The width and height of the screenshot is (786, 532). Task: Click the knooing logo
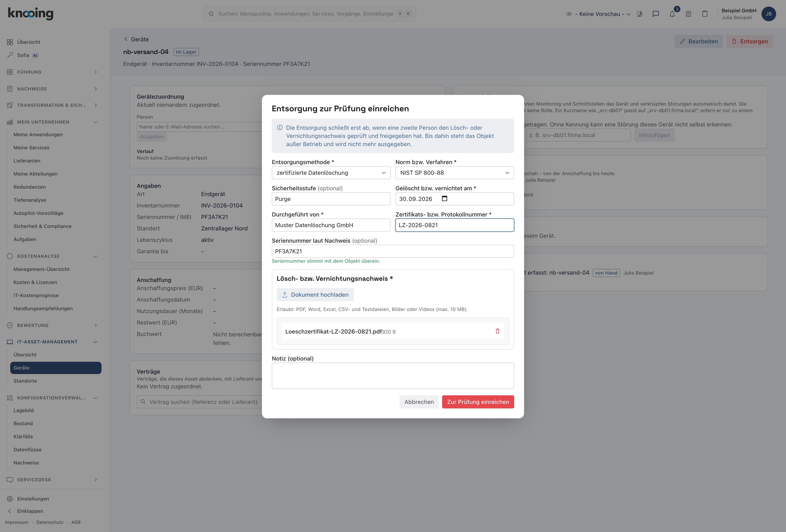click(30, 14)
